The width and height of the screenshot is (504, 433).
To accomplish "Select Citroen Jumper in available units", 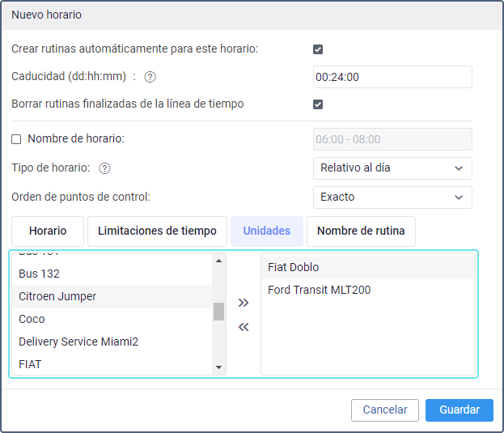I will click(x=57, y=296).
